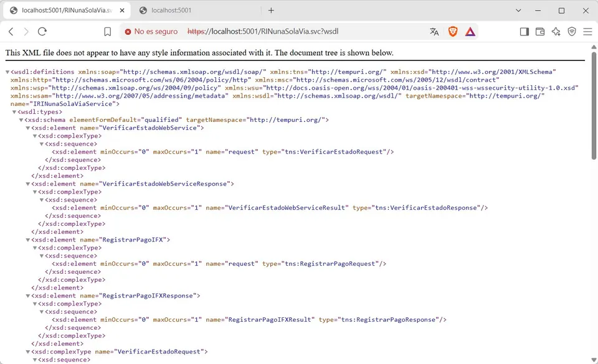Viewport: 598px width, 364px height.
Task: Open the tab search dropdown
Action: 518,11
